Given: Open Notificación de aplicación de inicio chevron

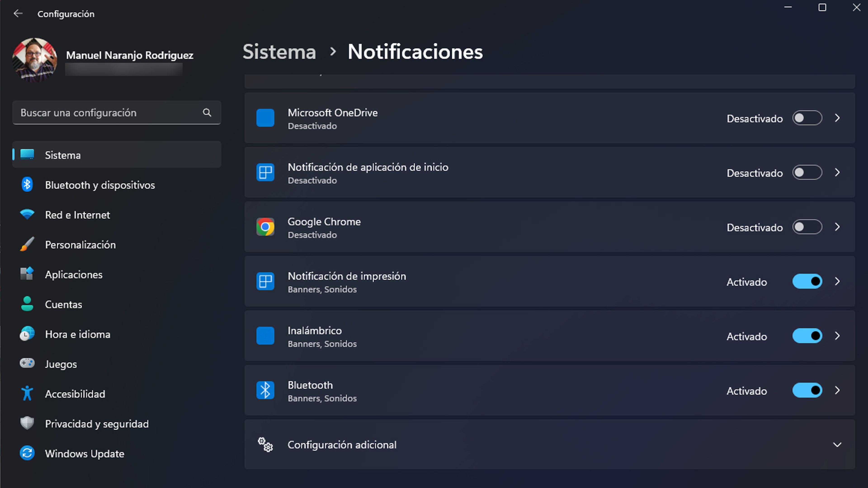Looking at the screenshot, I should tap(837, 172).
